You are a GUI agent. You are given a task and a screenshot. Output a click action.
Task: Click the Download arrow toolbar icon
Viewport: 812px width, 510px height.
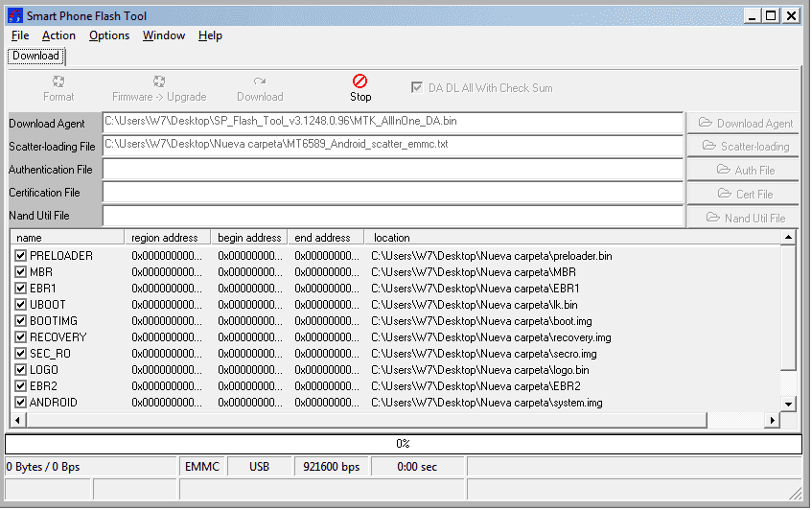click(260, 81)
